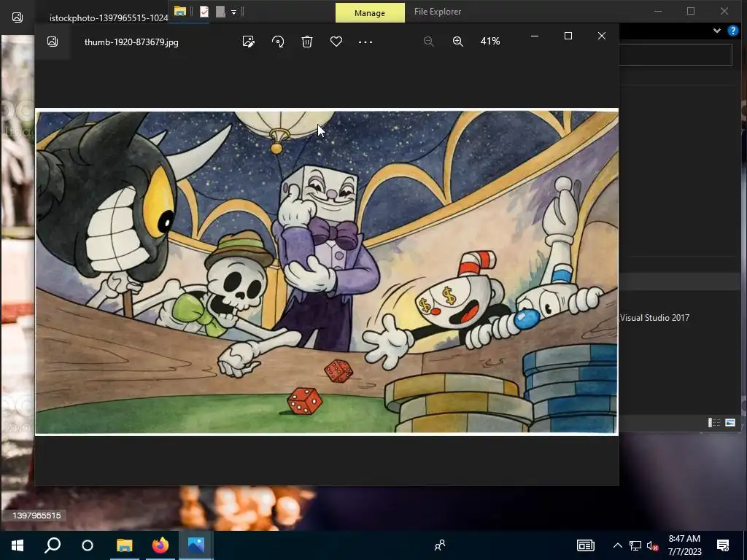Open the Windows Start menu
This screenshot has height=560, width=747.
[18, 545]
